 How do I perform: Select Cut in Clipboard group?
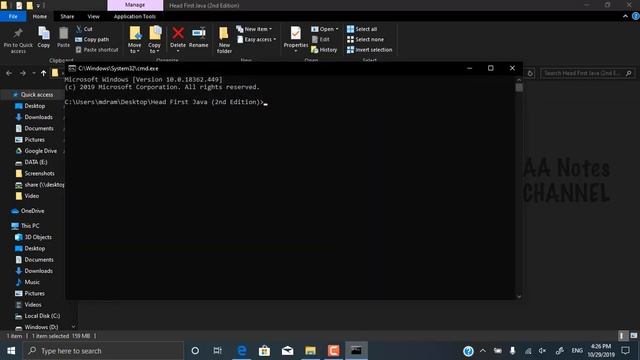tap(84, 29)
